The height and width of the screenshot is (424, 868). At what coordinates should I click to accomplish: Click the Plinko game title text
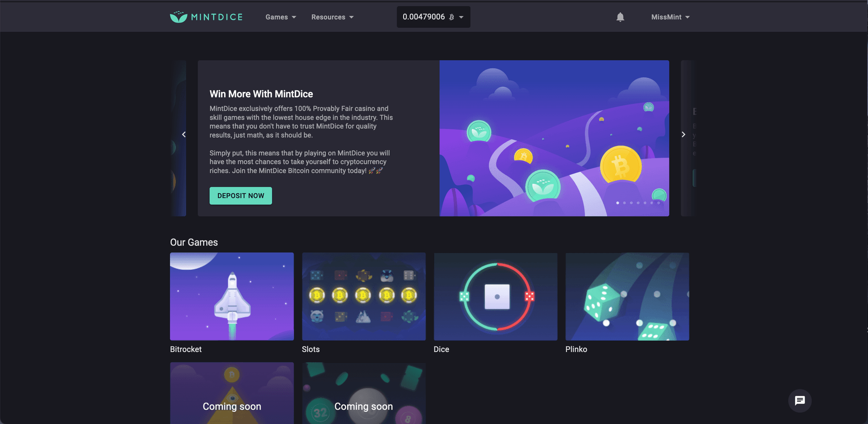(x=576, y=349)
